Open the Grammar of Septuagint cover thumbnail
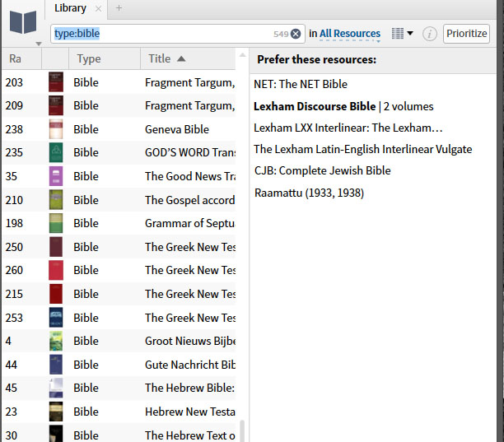Viewport: 504px width, 442px height. pos(56,223)
